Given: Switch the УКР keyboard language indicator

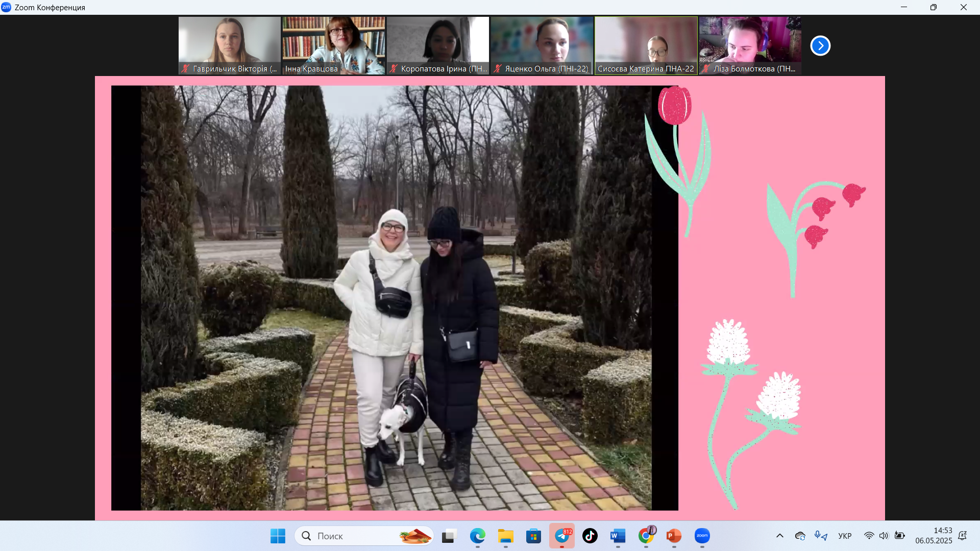Looking at the screenshot, I should point(845,536).
